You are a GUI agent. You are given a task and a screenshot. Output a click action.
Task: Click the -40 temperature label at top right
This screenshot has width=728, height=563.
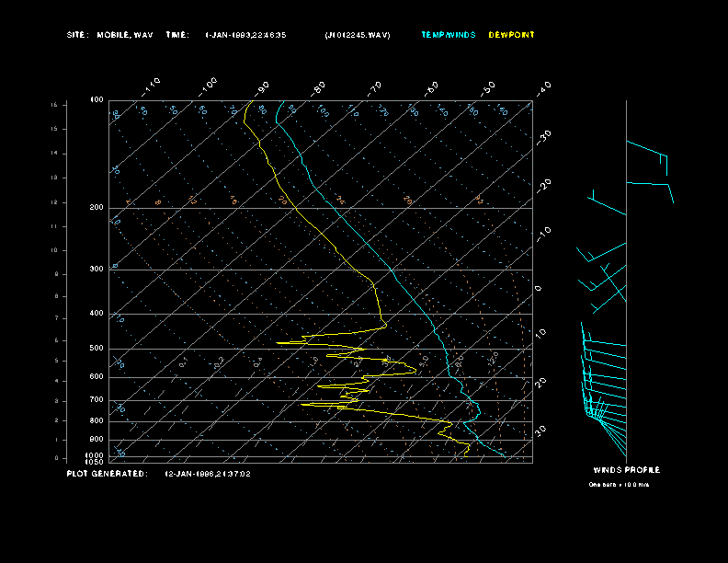pos(543,87)
